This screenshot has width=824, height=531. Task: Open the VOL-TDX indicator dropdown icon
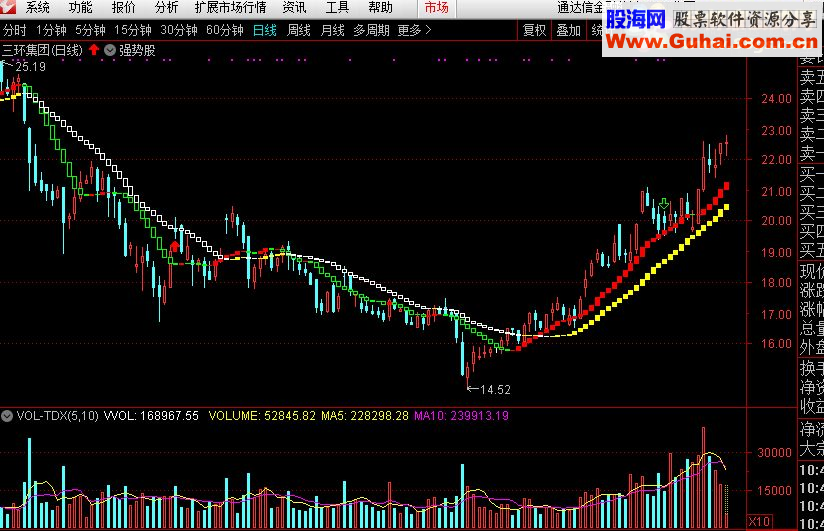point(7,416)
